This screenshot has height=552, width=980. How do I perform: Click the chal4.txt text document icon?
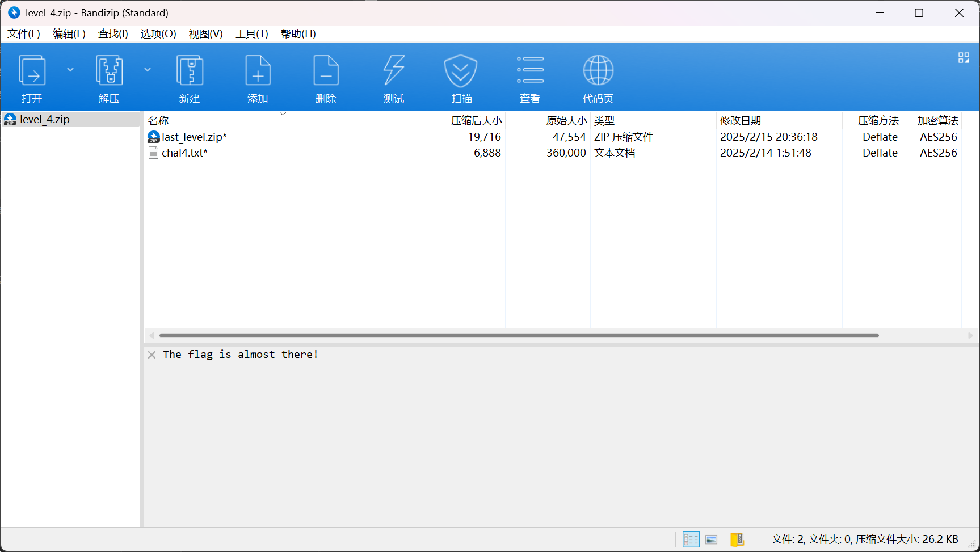point(153,153)
